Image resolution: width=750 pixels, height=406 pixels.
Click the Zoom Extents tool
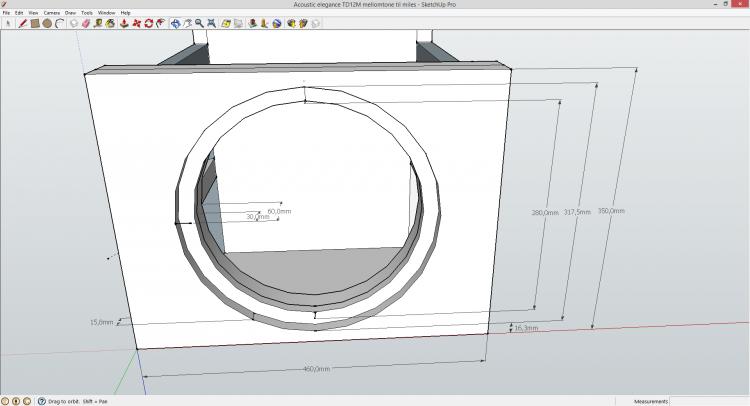point(211,23)
